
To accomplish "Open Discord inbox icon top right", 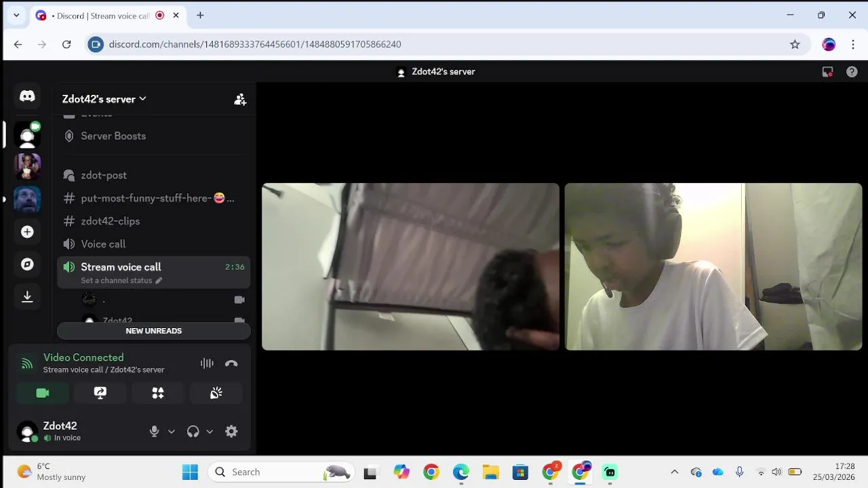I will click(x=827, y=72).
